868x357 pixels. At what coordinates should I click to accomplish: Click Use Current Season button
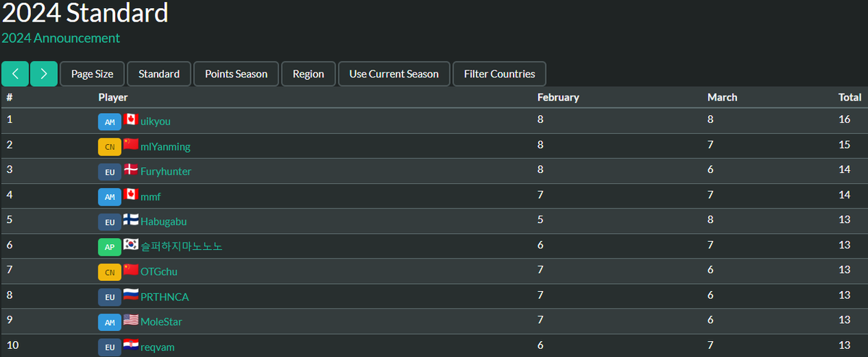click(394, 74)
